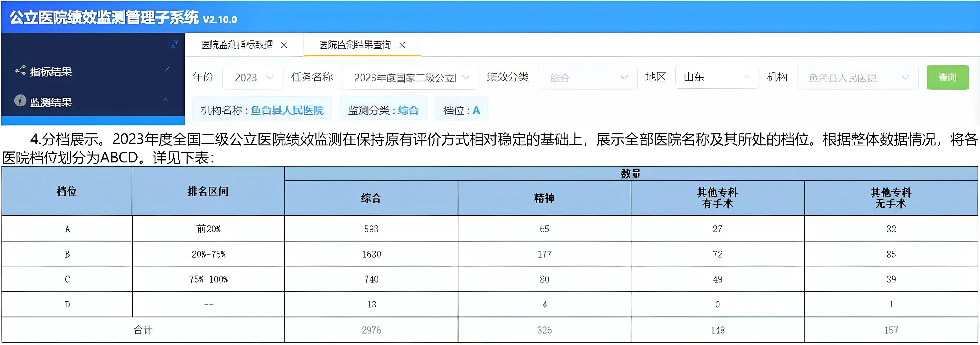Image resolution: width=980 pixels, height=345 pixels.
Task: Click the info icon beside 监测结果
Action: [x=20, y=101]
